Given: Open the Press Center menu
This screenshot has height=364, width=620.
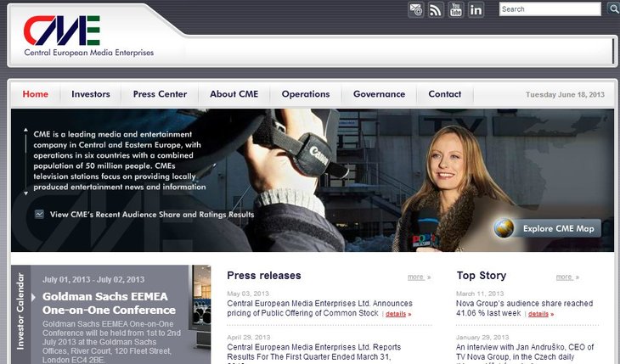Looking at the screenshot, I should [160, 94].
